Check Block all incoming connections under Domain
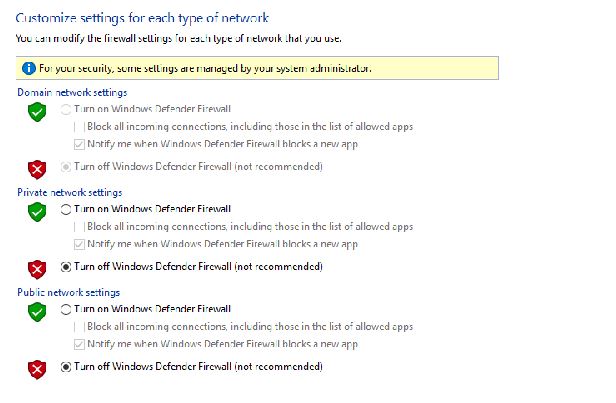The image size is (616, 403). [x=80, y=126]
